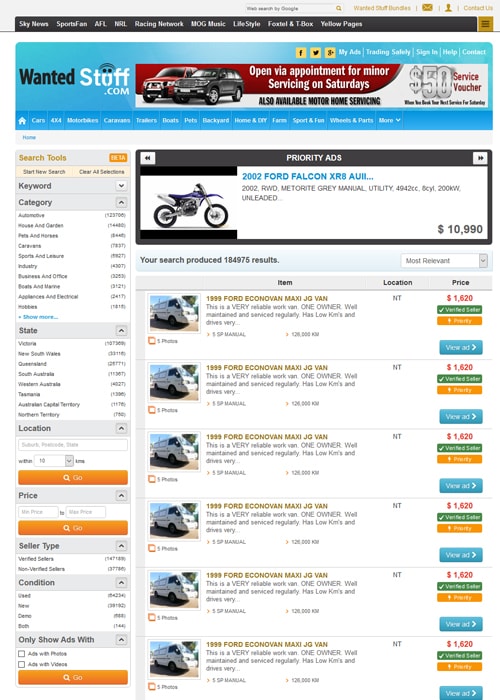
Task: Open the Home breadcrumb link
Action: point(29,138)
